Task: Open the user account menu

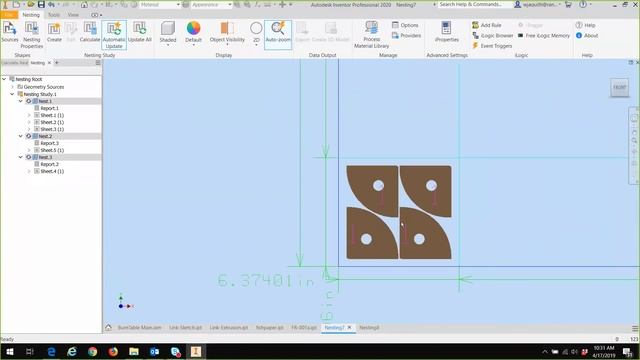Action: coord(538,4)
